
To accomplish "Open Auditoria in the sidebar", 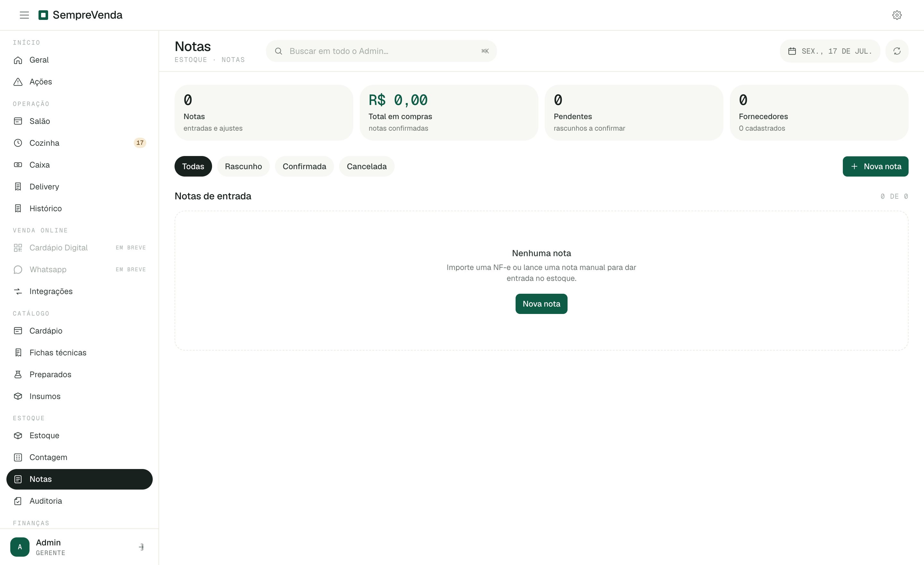I will tap(80, 501).
